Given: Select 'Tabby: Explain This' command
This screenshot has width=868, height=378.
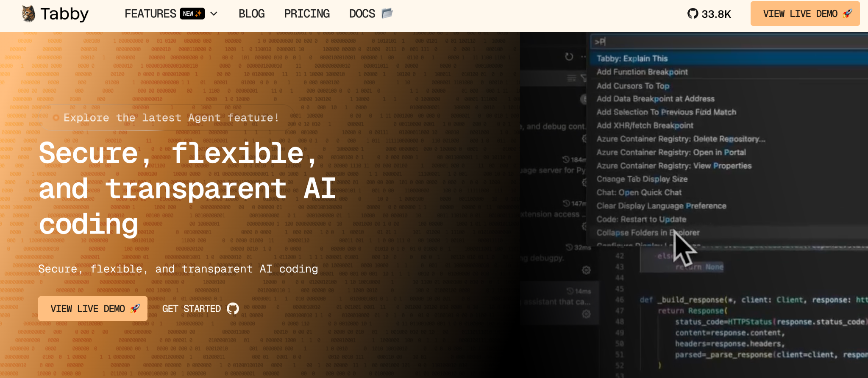Looking at the screenshot, I should (729, 58).
